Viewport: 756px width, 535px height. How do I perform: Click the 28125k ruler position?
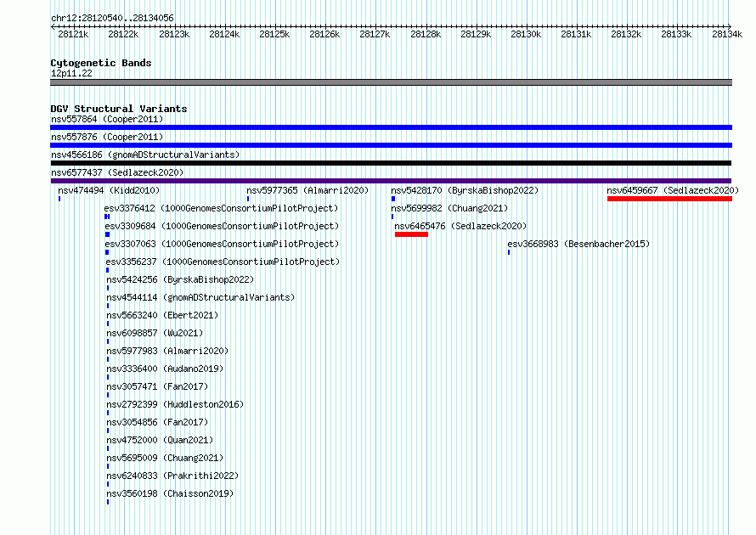(274, 34)
